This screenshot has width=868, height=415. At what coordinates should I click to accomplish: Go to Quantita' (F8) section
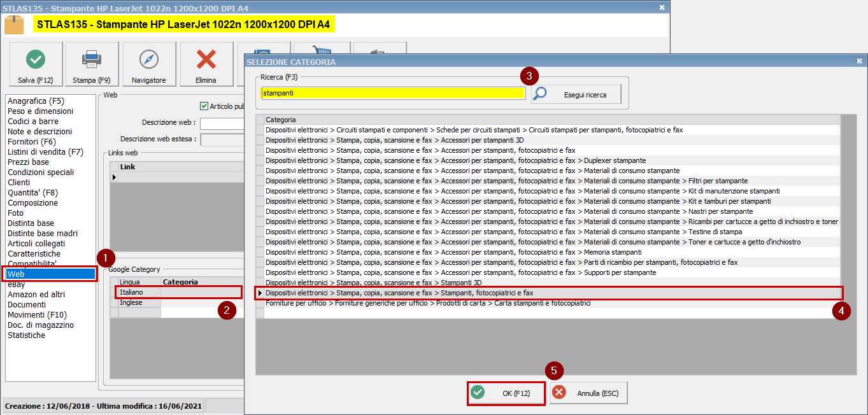[33, 193]
